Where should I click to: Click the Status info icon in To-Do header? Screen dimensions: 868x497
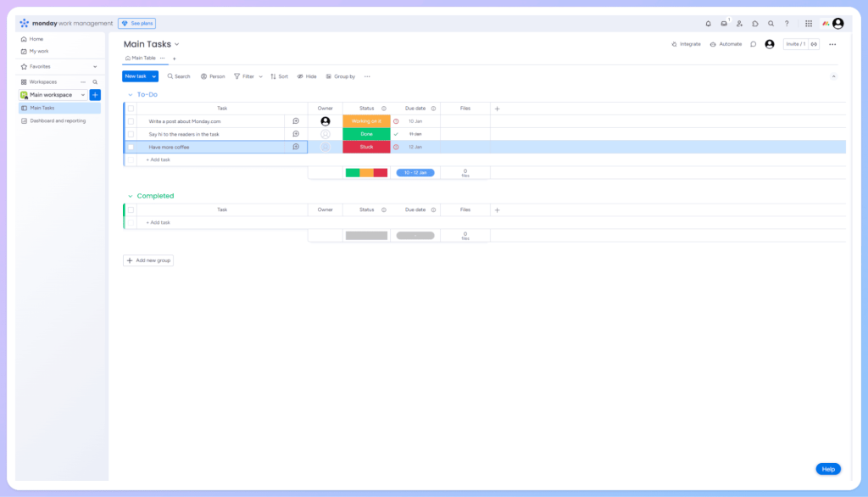click(384, 109)
